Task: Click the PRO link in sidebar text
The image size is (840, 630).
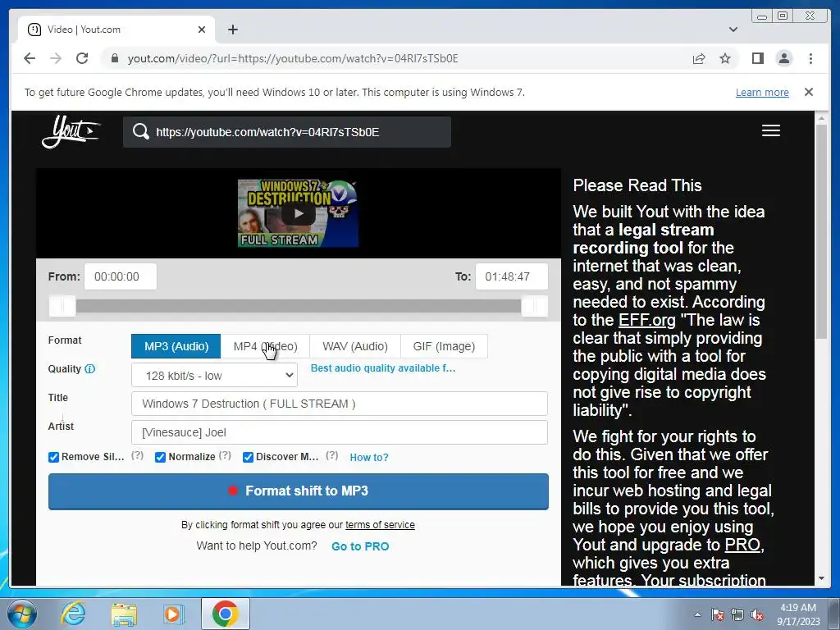Action: click(x=742, y=545)
